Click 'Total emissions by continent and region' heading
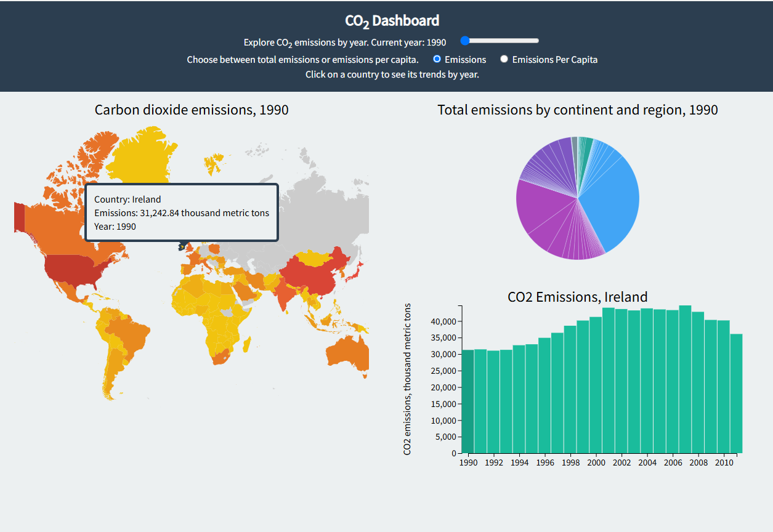 578,110
